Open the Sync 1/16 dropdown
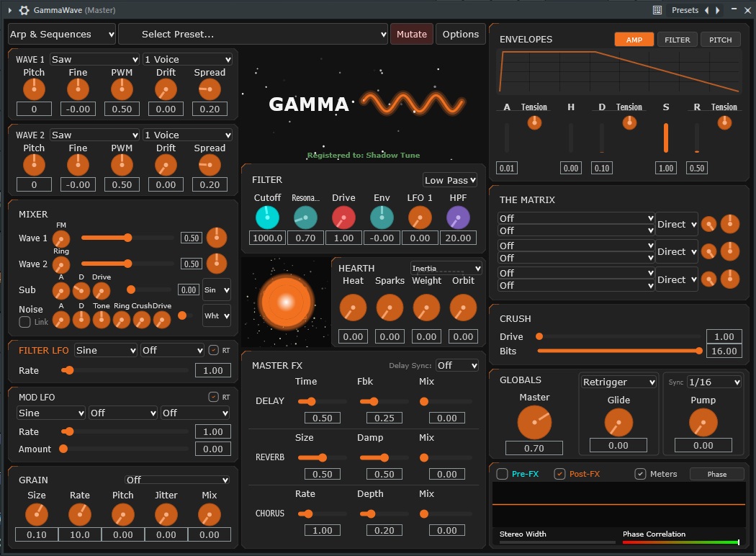Image resolution: width=756 pixels, height=556 pixels. [714, 382]
